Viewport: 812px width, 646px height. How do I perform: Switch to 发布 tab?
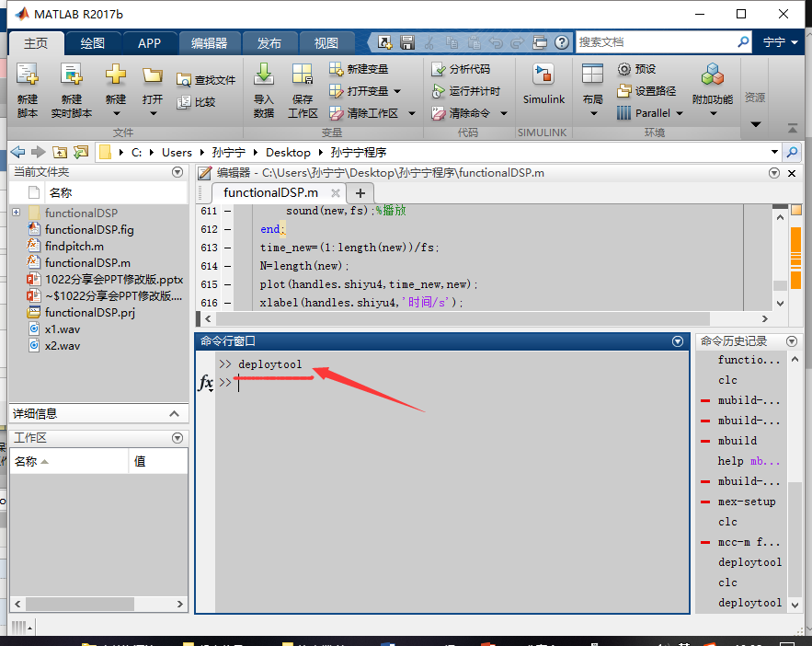269,43
